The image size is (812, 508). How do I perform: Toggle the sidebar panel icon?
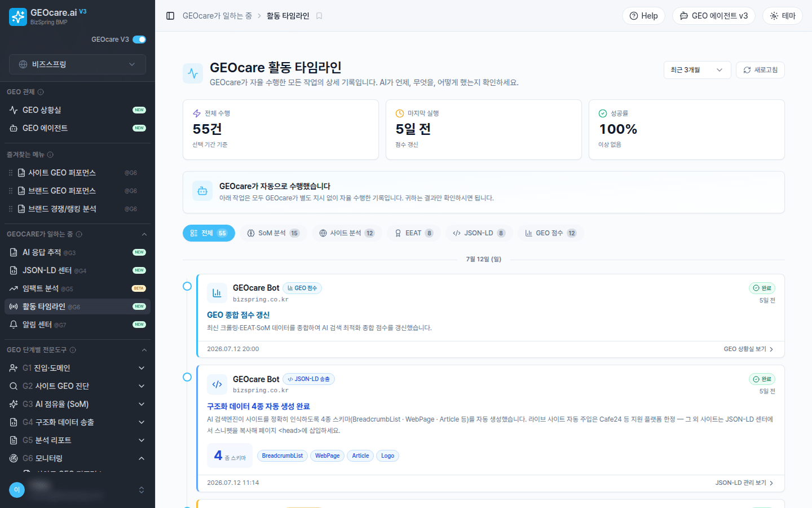click(x=170, y=16)
